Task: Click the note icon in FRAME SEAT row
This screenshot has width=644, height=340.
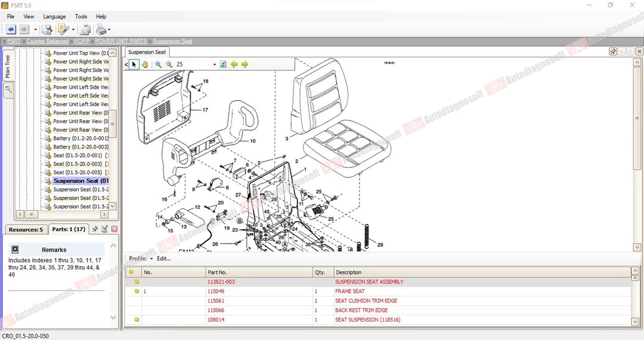Action: (137, 291)
